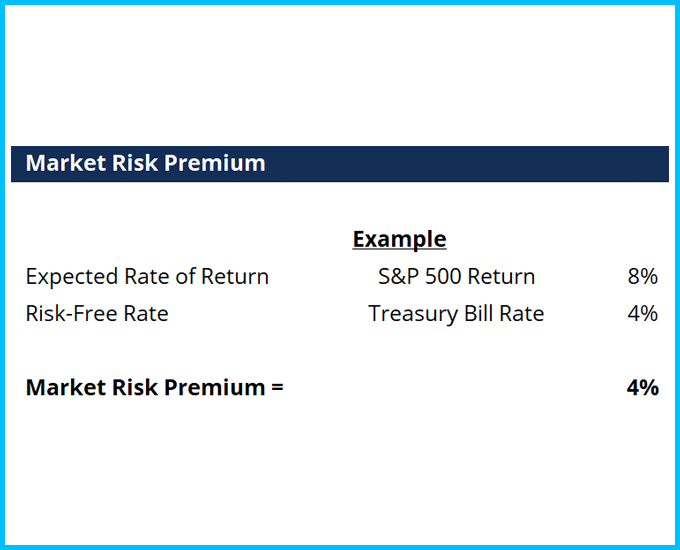Click the cyan border along the top edge
The height and width of the screenshot is (550, 680).
point(340,2)
